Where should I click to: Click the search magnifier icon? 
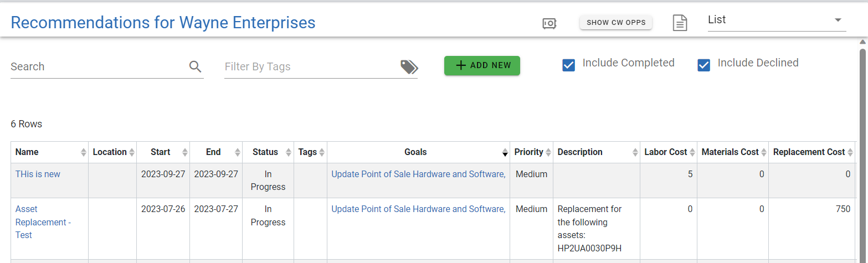[x=195, y=66]
